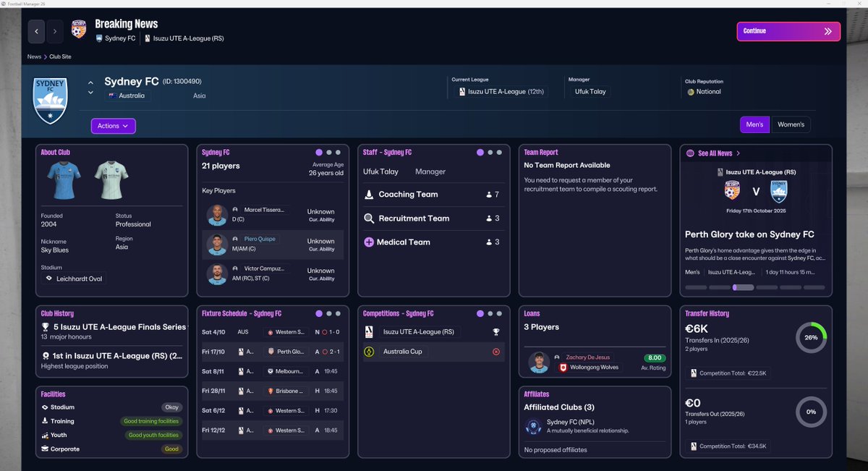Screen dimensions: 868x471
Task: Click the Recruitment Team magnifier icon
Action: point(369,218)
